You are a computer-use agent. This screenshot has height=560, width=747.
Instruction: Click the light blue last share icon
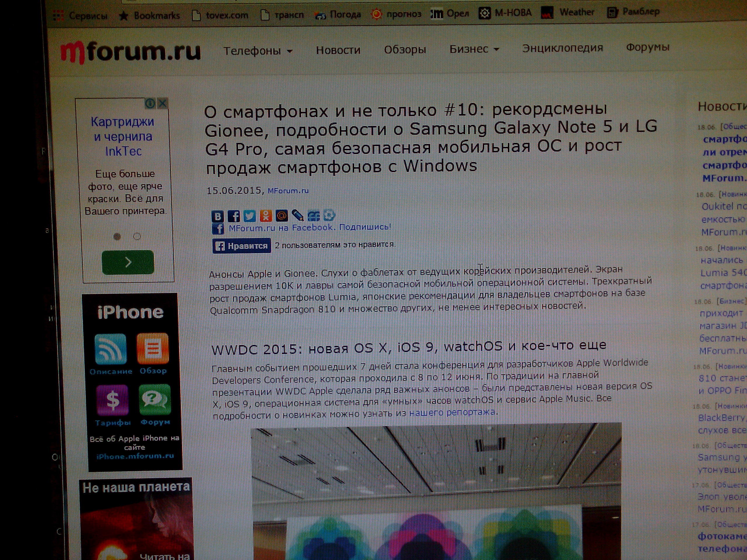[x=329, y=215]
